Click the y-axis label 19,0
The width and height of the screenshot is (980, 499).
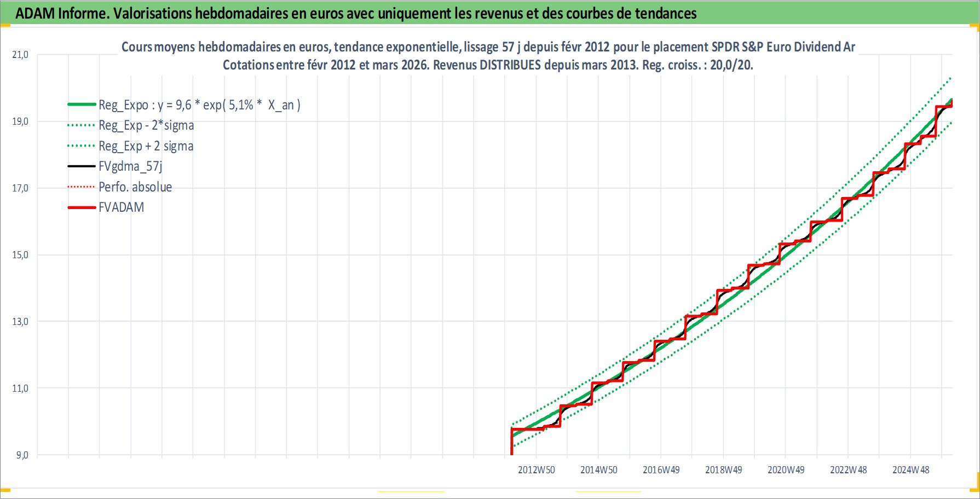[x=20, y=121]
